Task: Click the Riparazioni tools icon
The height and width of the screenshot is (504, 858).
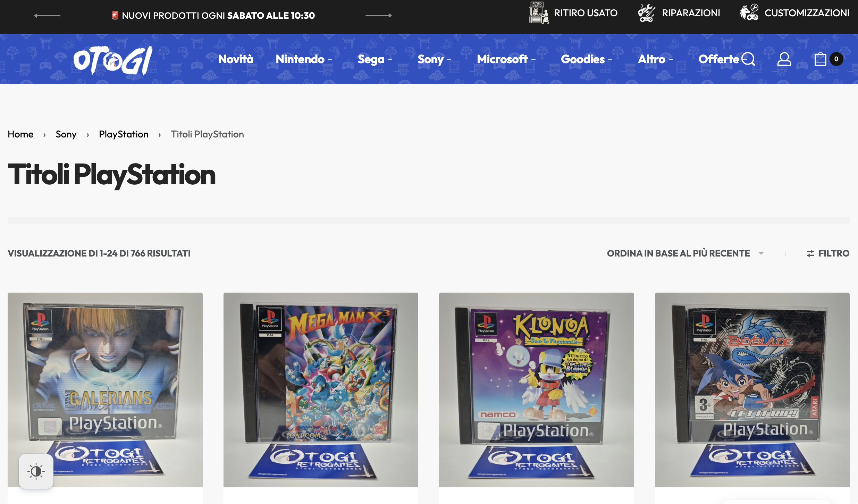Action: [x=647, y=13]
